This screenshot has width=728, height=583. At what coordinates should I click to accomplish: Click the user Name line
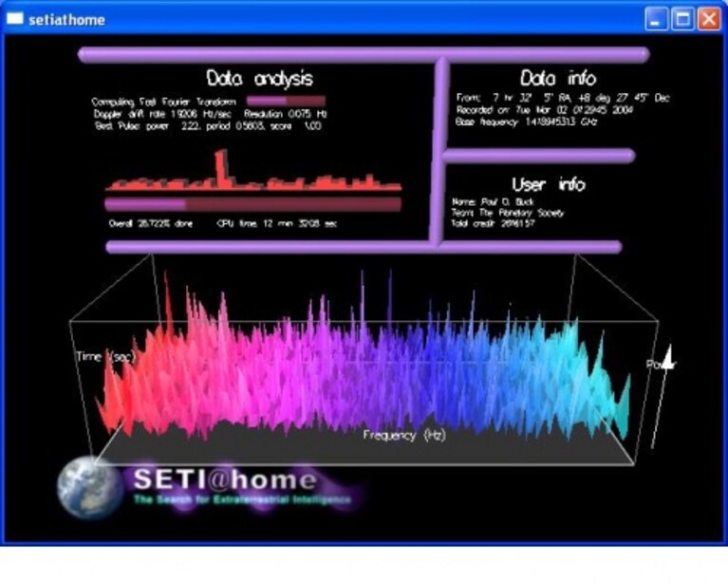pos(493,201)
